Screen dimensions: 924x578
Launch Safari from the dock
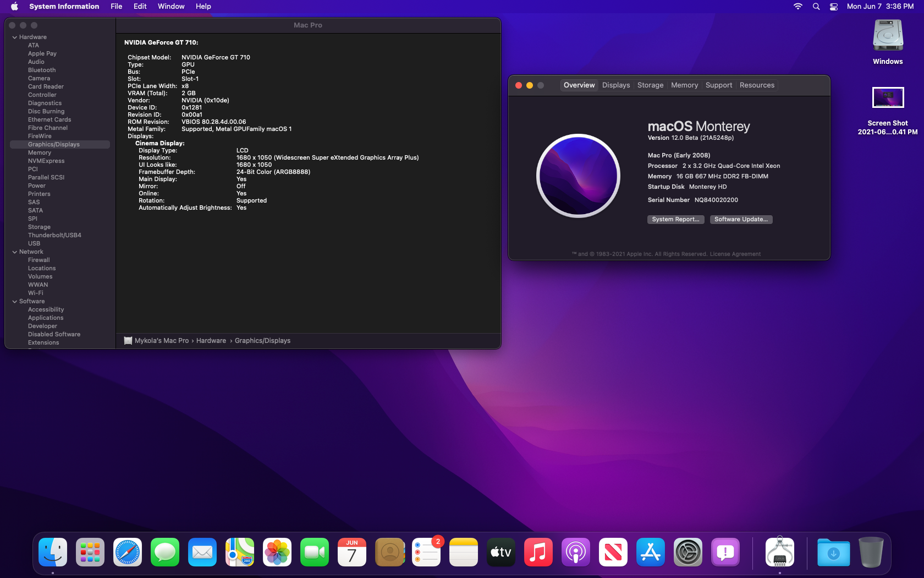(x=128, y=552)
